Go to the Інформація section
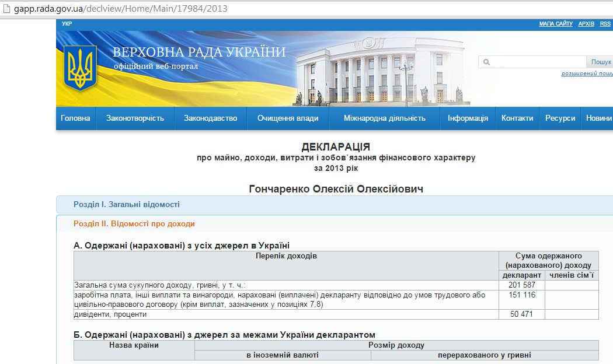Image resolution: width=613 pixels, height=364 pixels. [x=468, y=118]
